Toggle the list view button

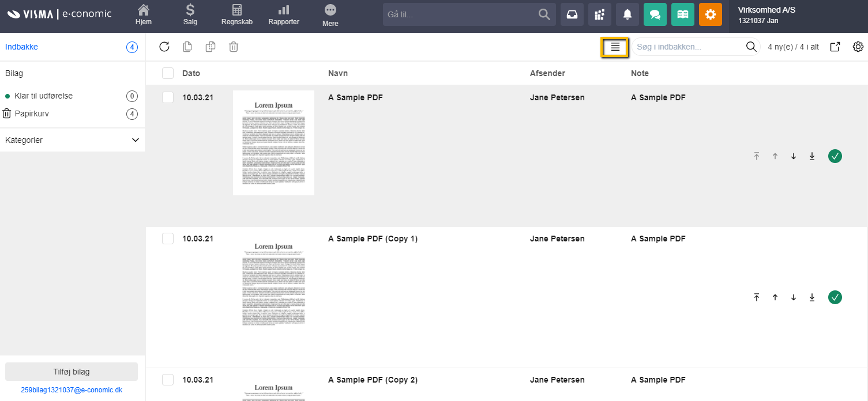pyautogui.click(x=615, y=47)
